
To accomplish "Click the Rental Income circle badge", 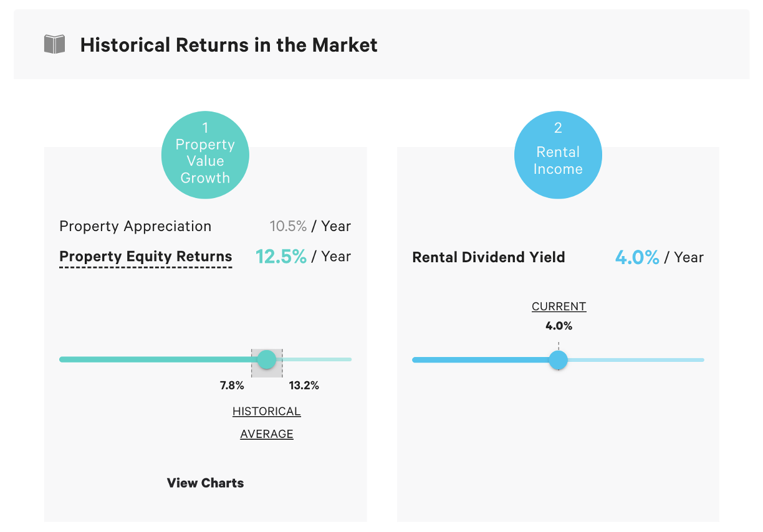I will 558,155.
